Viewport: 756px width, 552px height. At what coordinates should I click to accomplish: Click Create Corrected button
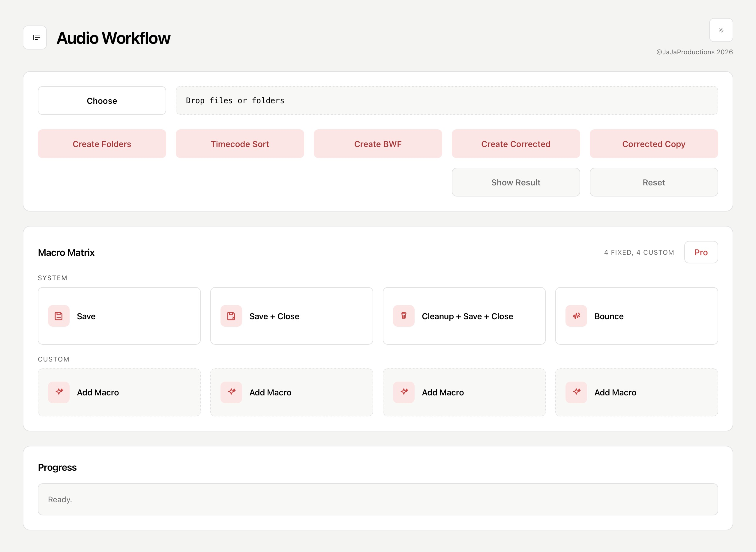pyautogui.click(x=516, y=144)
